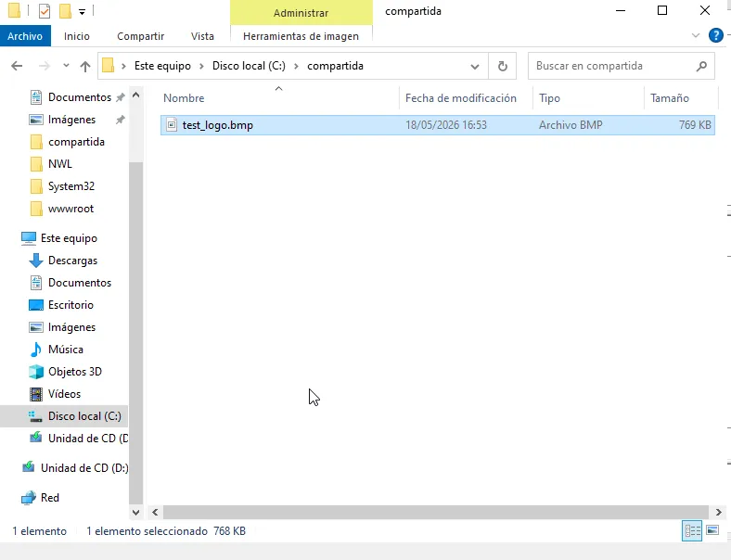Expand the chevron after Este equipo breadcrumb
This screenshot has height=560, width=731.
202,66
